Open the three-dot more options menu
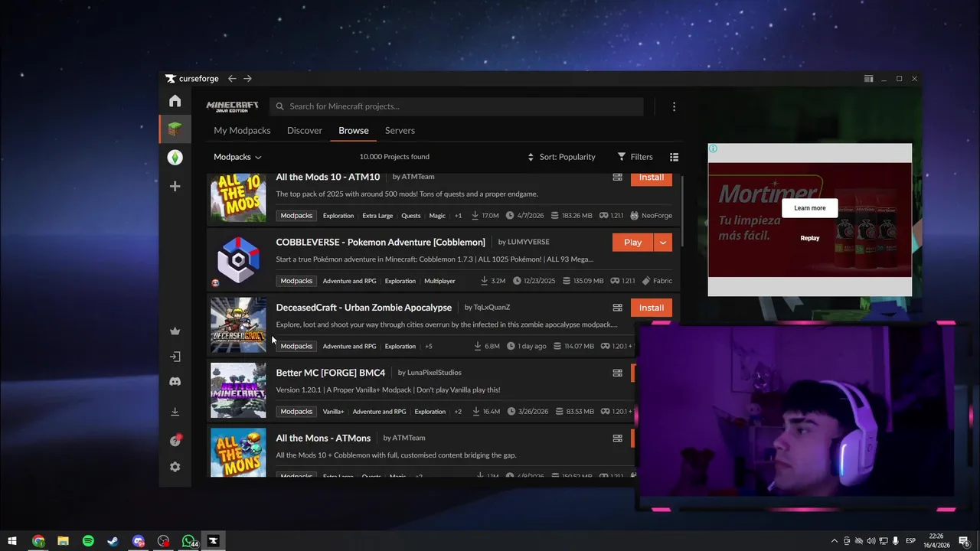 [674, 106]
